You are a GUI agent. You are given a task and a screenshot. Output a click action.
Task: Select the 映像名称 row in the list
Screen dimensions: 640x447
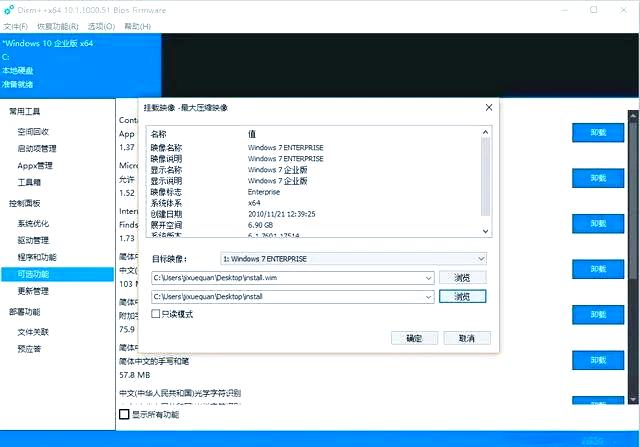pos(314,148)
